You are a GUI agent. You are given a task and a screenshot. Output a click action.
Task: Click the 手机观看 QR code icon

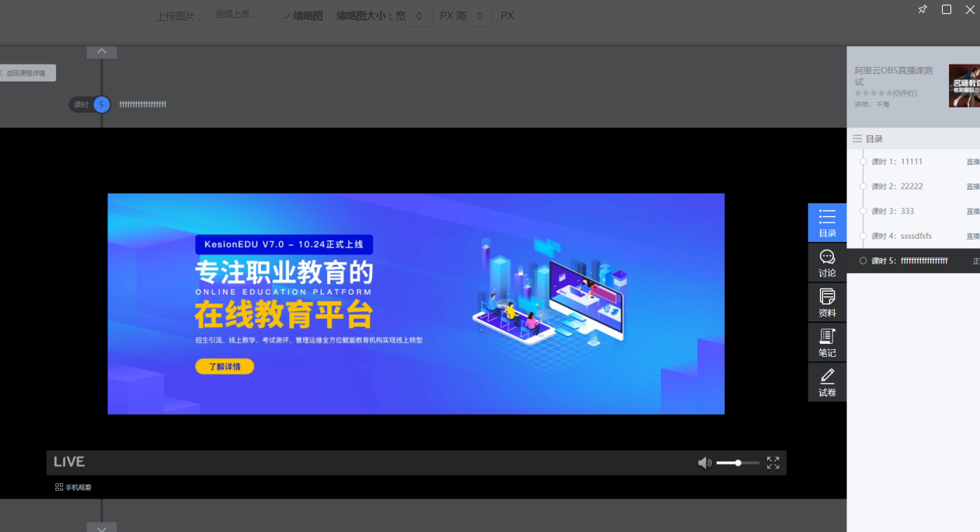click(59, 487)
